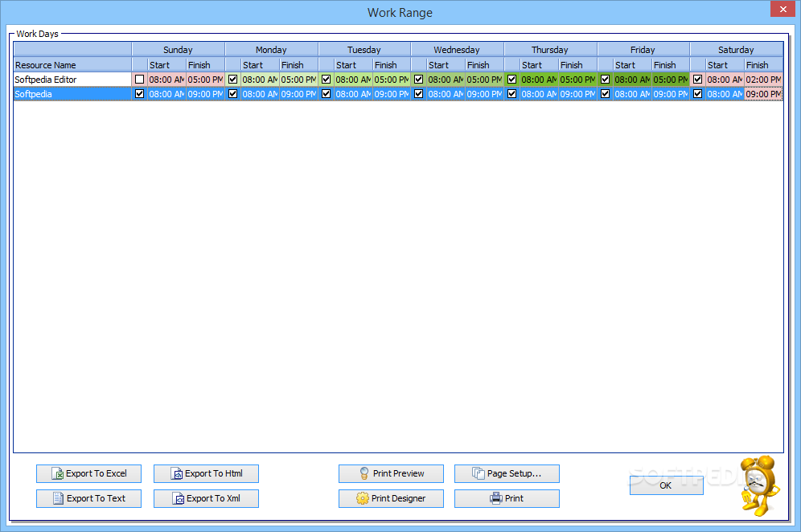The image size is (801, 532).
Task: Click the Start header under Friday
Action: (x=632, y=65)
